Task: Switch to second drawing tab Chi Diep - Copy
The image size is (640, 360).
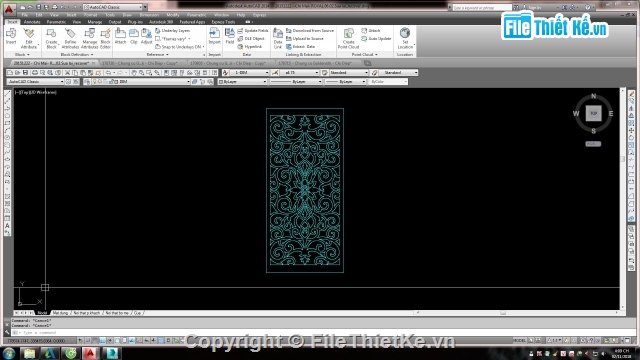Action: (x=140, y=63)
